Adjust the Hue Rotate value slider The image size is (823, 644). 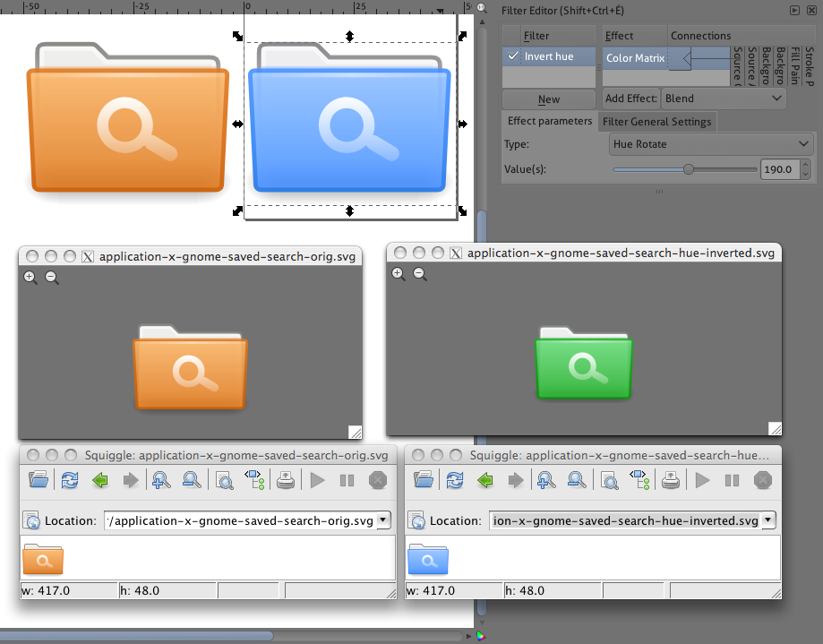tap(687, 168)
